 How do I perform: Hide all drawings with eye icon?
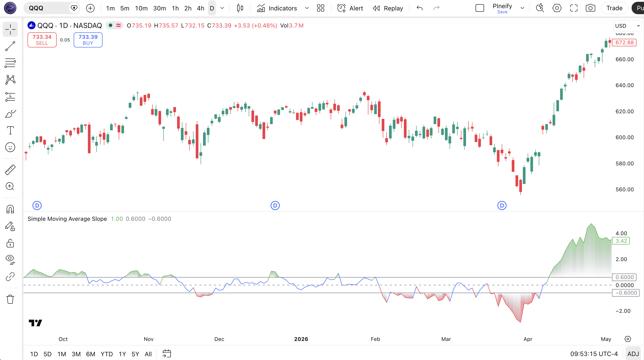click(10, 260)
